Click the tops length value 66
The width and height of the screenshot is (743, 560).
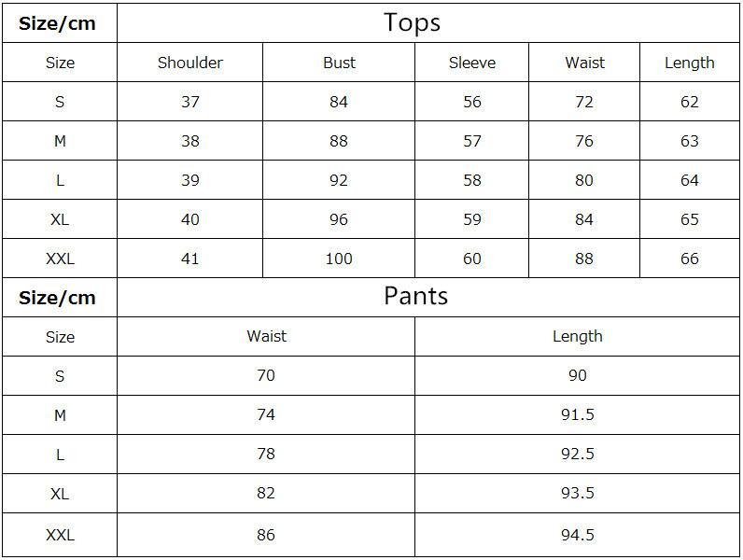(x=690, y=259)
